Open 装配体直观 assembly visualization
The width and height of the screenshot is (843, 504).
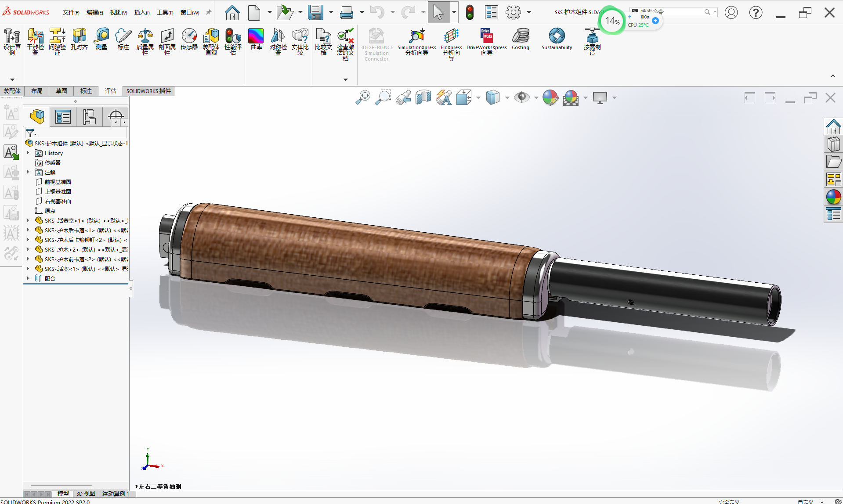point(211,41)
